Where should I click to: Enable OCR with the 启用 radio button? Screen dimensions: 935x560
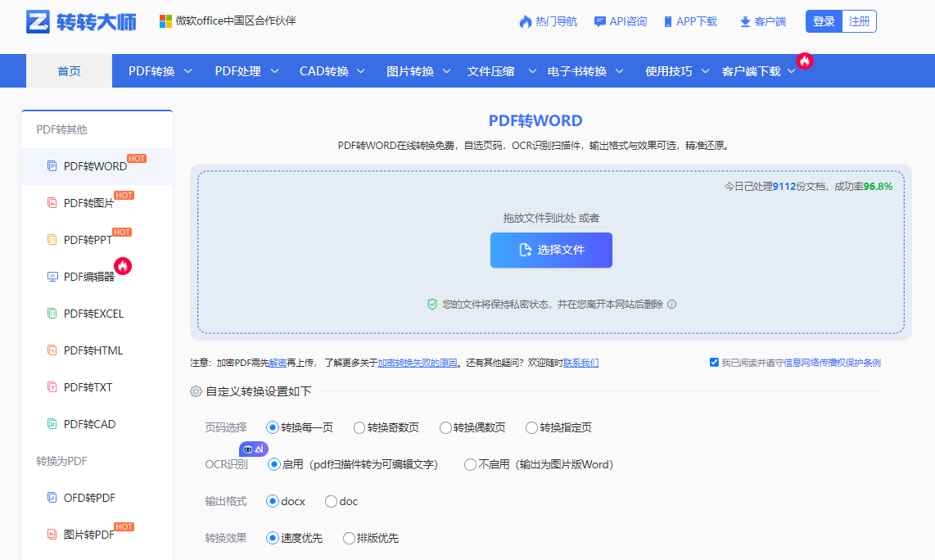click(x=274, y=464)
